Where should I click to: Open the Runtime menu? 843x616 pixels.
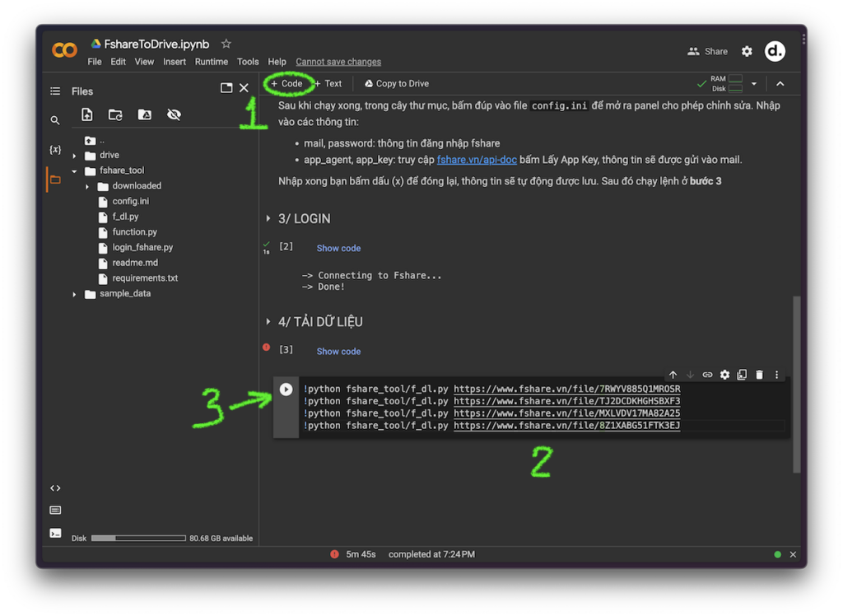212,62
